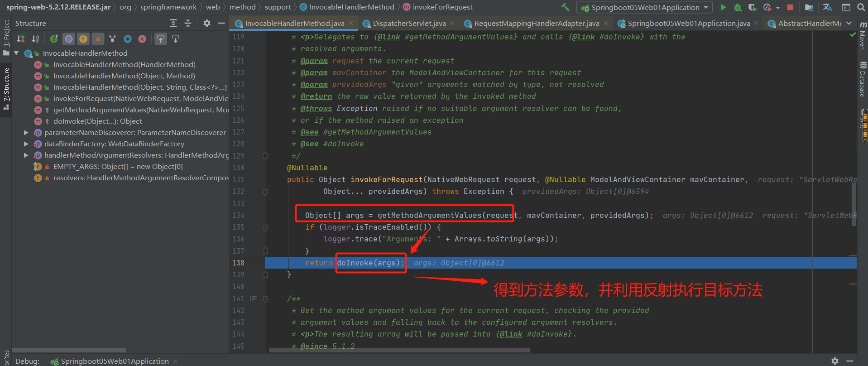Switch to DispatcherServlet.java tab
The width and height of the screenshot is (868, 366).
point(409,23)
